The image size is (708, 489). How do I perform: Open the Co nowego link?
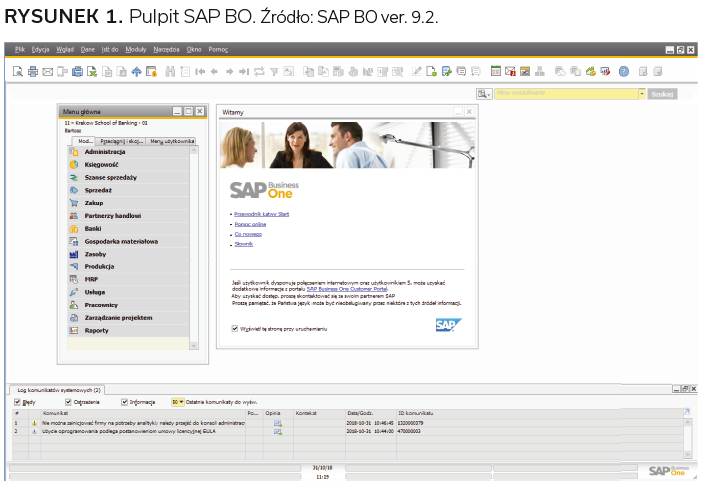(x=248, y=234)
